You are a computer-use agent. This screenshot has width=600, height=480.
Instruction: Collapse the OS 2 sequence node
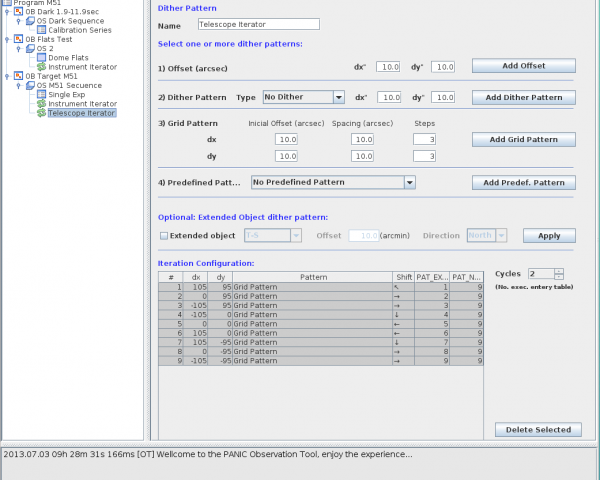pos(19,48)
